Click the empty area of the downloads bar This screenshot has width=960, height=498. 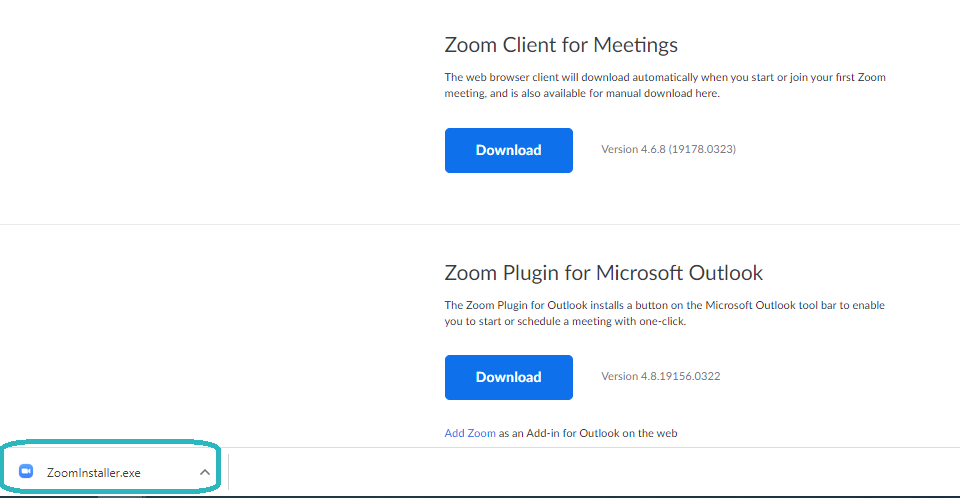point(594,472)
